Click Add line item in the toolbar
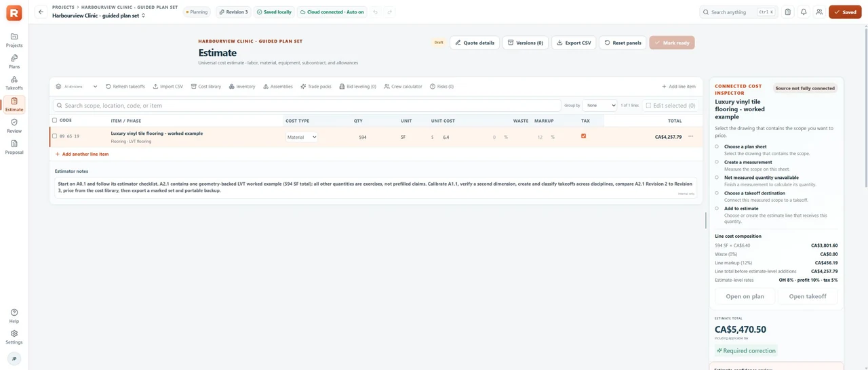This screenshot has width=868, height=370. coord(679,87)
